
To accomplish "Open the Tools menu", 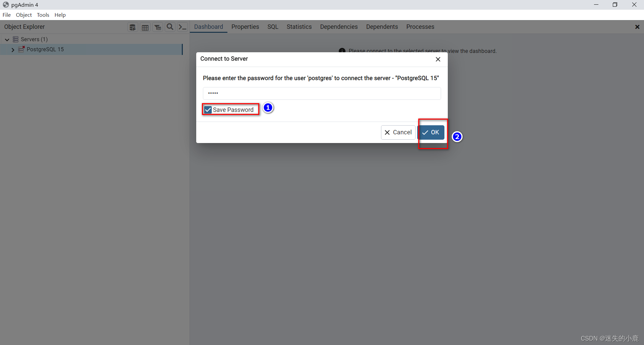I will [43, 15].
